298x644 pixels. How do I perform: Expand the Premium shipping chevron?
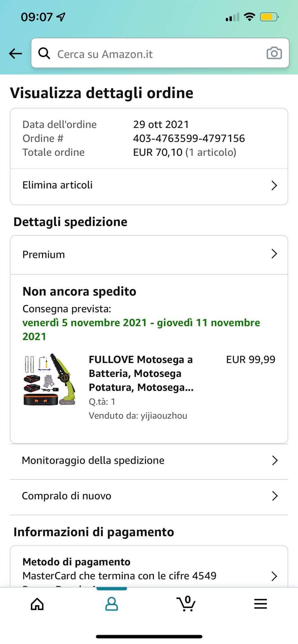(274, 254)
